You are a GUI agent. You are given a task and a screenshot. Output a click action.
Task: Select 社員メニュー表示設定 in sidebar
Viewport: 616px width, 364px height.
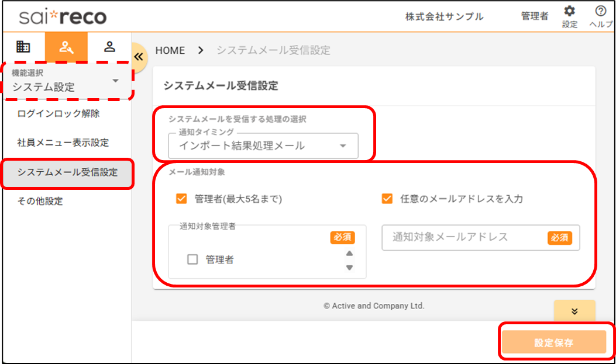(x=63, y=143)
